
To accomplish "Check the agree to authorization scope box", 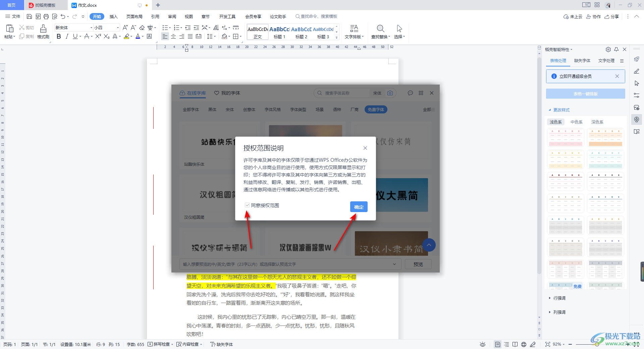I will coord(247,205).
